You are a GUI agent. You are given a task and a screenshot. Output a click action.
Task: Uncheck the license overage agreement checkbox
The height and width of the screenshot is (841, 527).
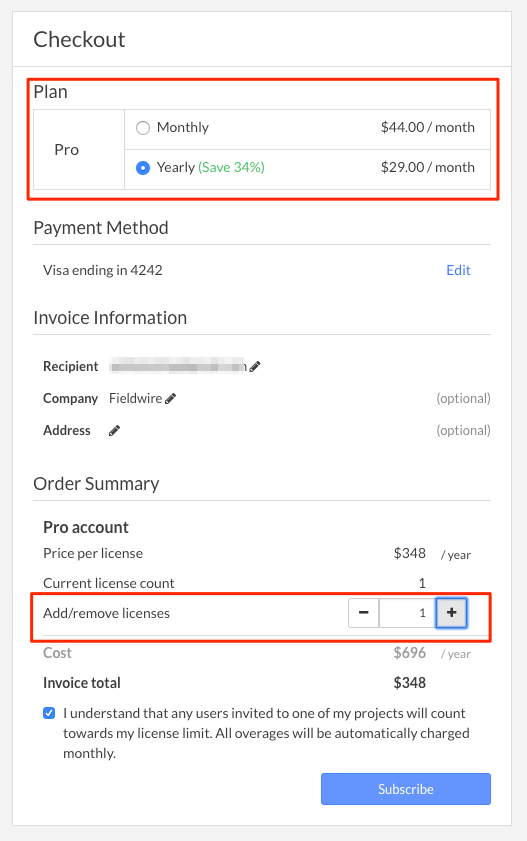tap(49, 713)
